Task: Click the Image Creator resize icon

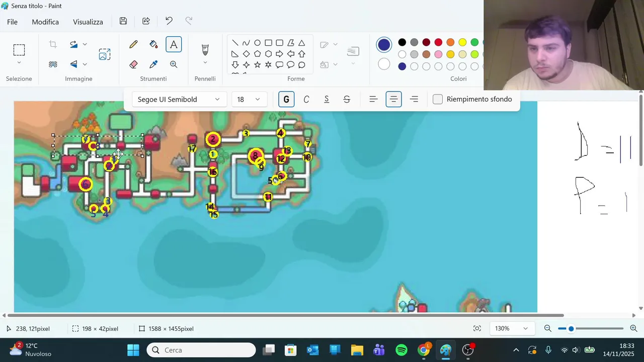Action: tap(105, 54)
